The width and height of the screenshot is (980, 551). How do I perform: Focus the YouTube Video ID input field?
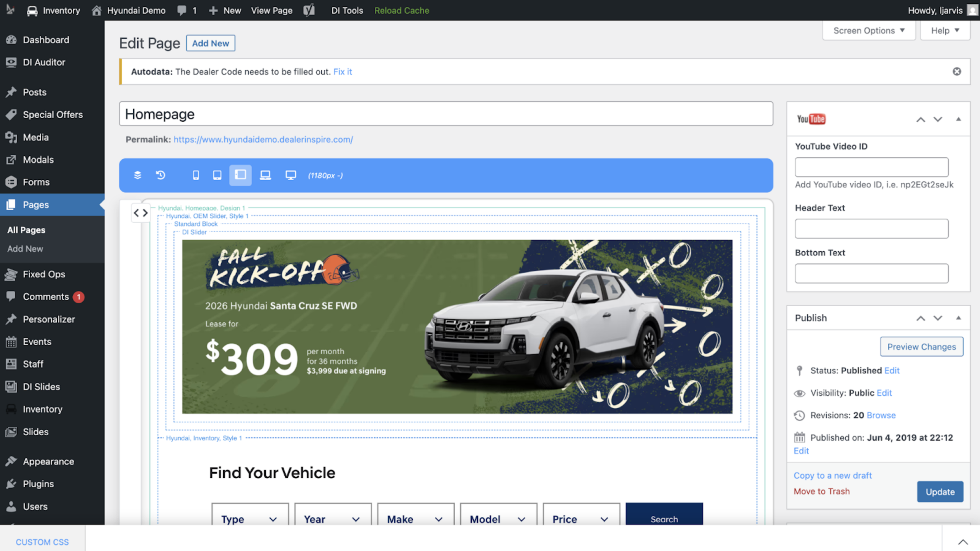pyautogui.click(x=871, y=167)
